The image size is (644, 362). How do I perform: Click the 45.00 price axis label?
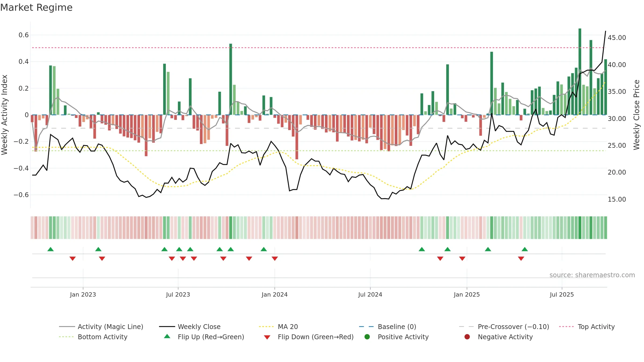coord(617,38)
